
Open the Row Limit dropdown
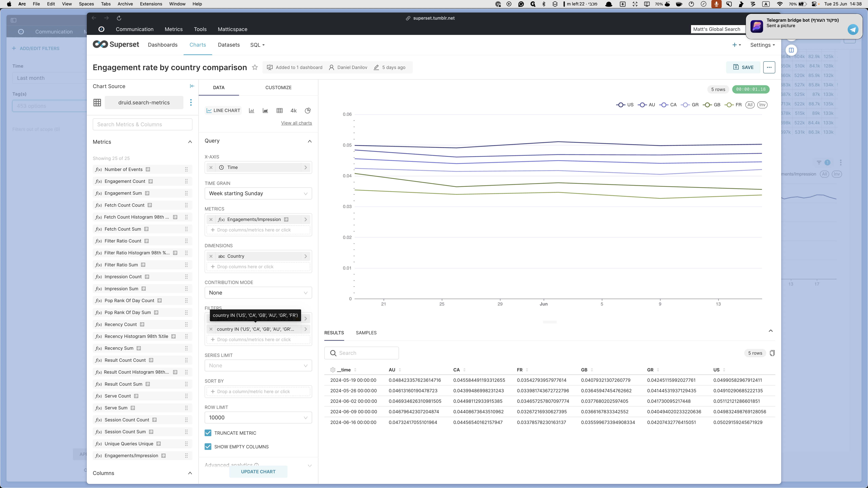[x=258, y=418]
